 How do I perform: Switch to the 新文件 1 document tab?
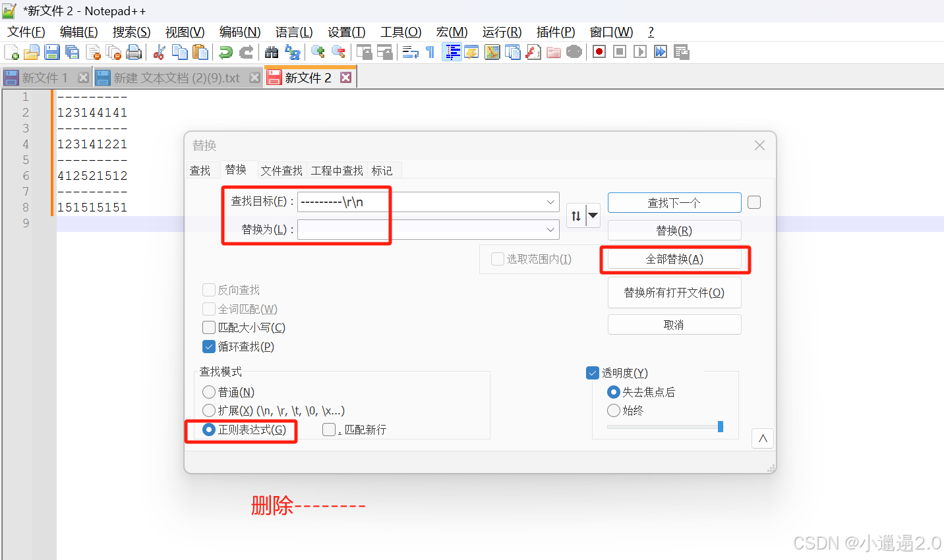45,78
